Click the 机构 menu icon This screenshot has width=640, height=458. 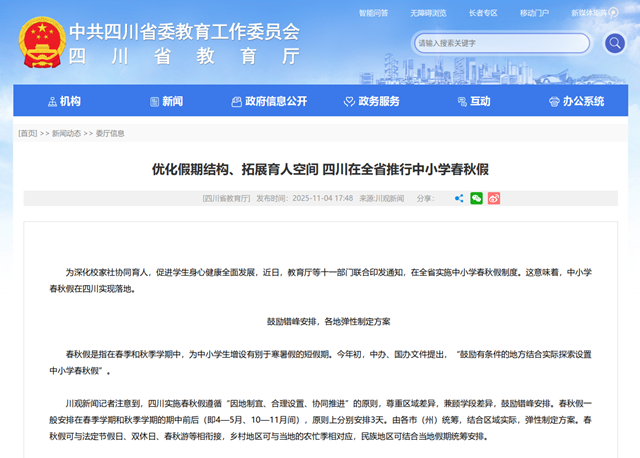tap(52, 101)
